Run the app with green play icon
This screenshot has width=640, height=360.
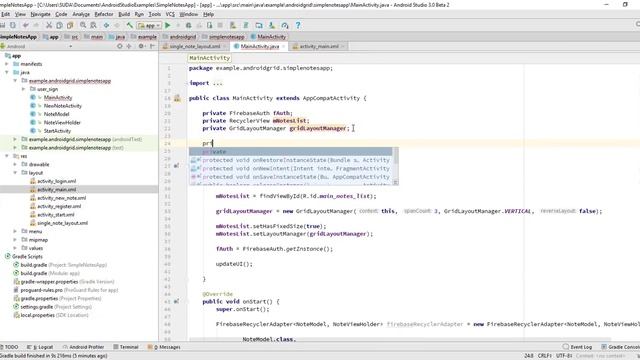point(167,25)
